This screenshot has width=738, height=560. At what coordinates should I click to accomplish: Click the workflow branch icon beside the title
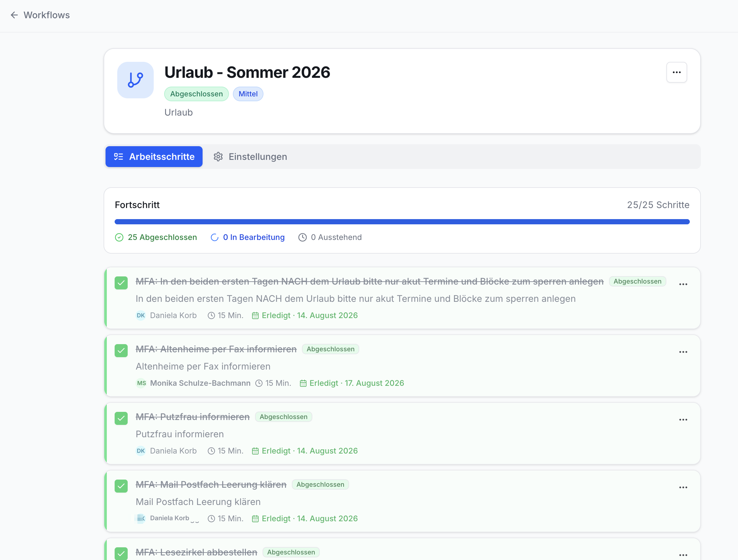(x=135, y=80)
